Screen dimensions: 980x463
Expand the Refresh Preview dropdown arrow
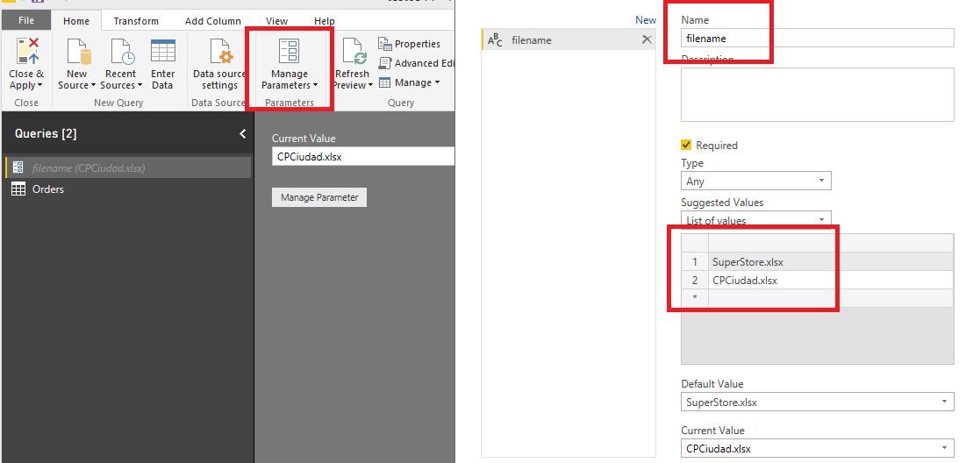click(370, 86)
